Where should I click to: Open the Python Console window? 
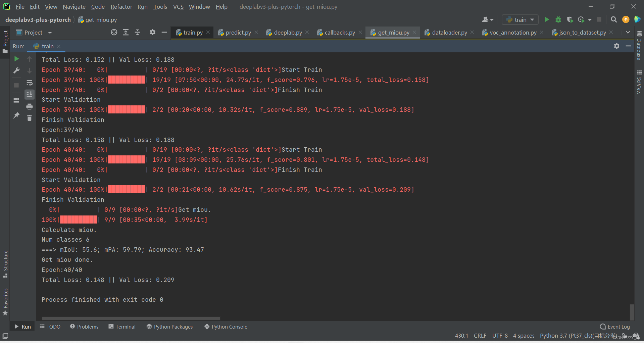(226, 327)
